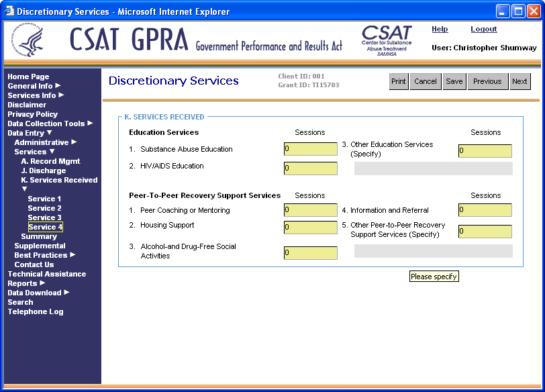Go to Home Page link

[x=28, y=77]
